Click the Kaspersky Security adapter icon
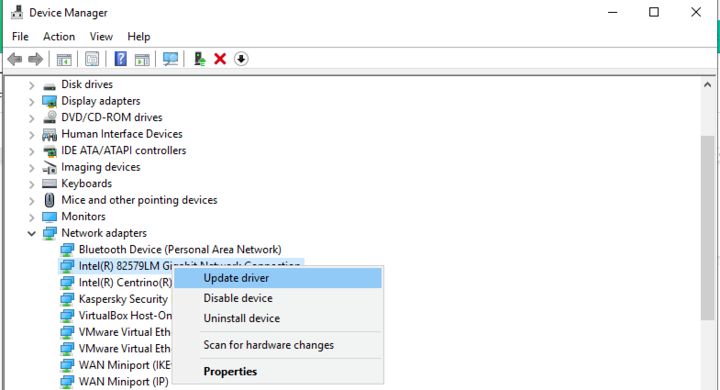This screenshot has width=720, height=390. pyautogui.click(x=67, y=299)
